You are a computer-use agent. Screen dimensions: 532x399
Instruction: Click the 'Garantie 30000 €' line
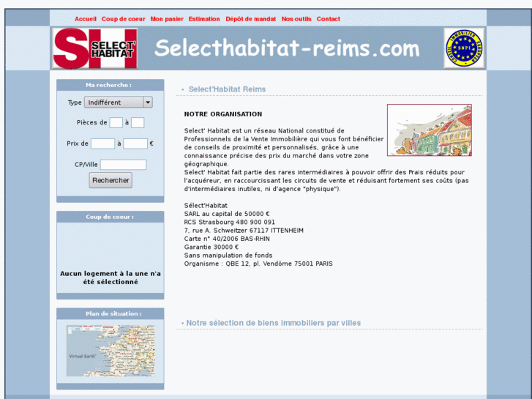[211, 247]
